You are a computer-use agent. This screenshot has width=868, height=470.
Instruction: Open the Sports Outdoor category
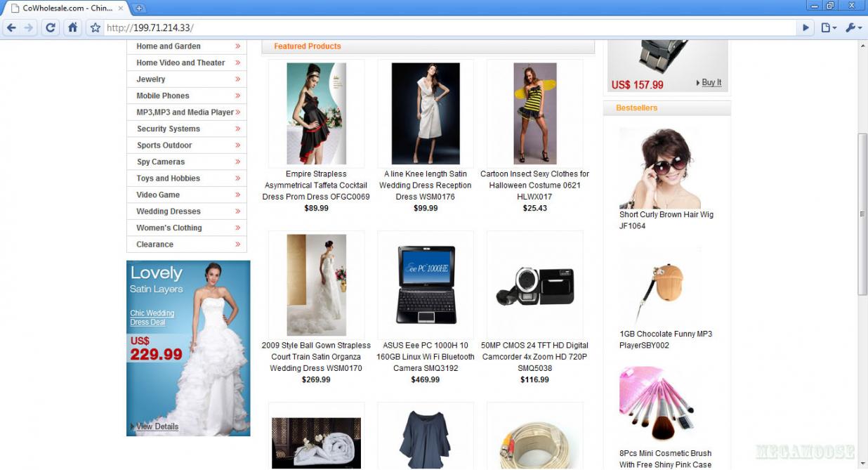click(164, 145)
